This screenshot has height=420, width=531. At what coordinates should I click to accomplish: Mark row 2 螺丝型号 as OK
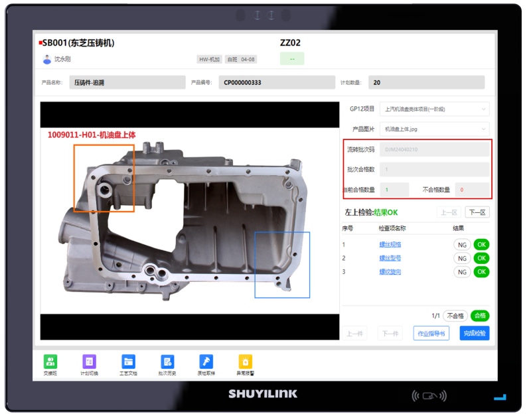(x=481, y=258)
